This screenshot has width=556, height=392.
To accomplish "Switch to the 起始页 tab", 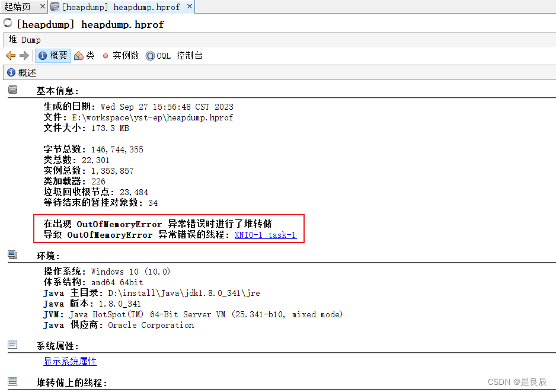I will tap(18, 7).
